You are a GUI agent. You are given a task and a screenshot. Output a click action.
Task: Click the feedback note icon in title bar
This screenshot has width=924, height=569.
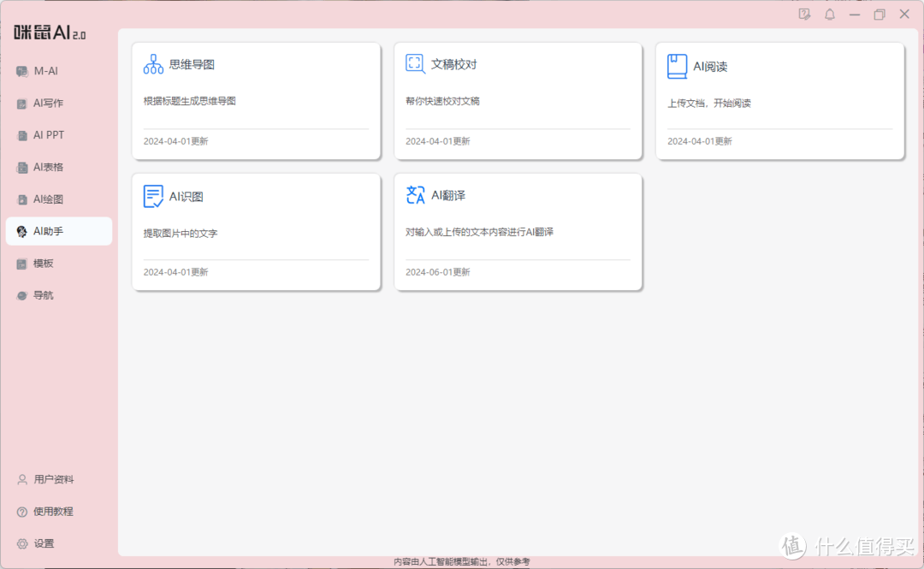click(804, 15)
